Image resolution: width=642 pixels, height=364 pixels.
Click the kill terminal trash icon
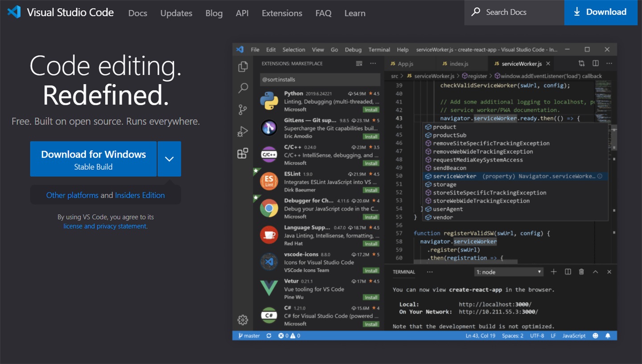coord(581,271)
